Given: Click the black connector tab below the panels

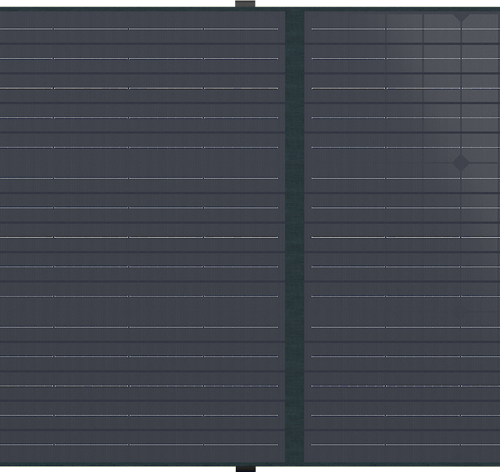Looking at the screenshot, I should 246,469.
